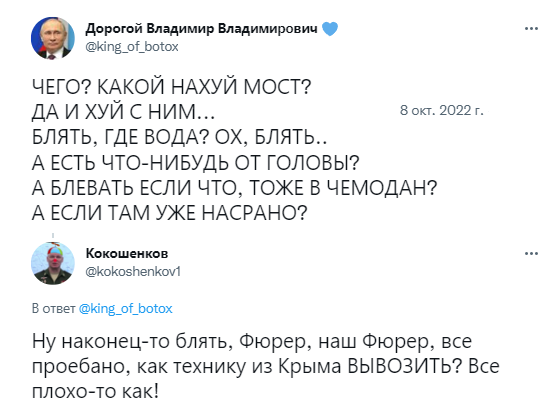560x418 pixels.
Task: Click the last line 'А ЕСЛИ ТАМ УЖЕ...'
Action: click(169, 213)
